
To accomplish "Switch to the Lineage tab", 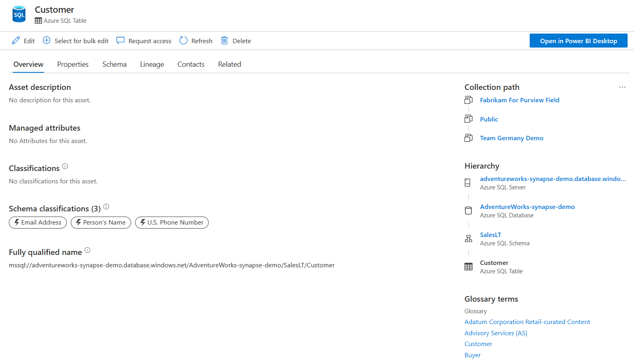I will coord(152,64).
